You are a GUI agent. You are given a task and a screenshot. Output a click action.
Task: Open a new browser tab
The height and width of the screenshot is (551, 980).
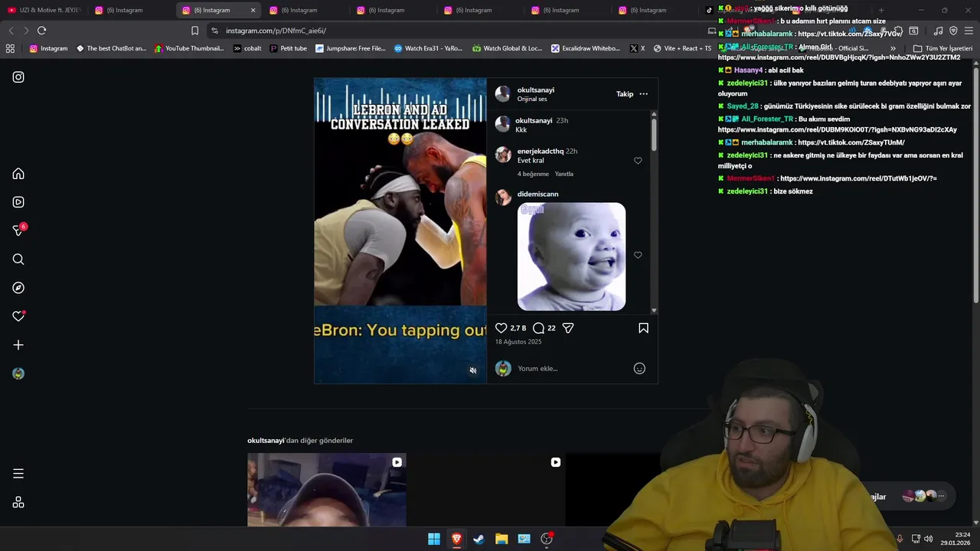[x=881, y=10]
